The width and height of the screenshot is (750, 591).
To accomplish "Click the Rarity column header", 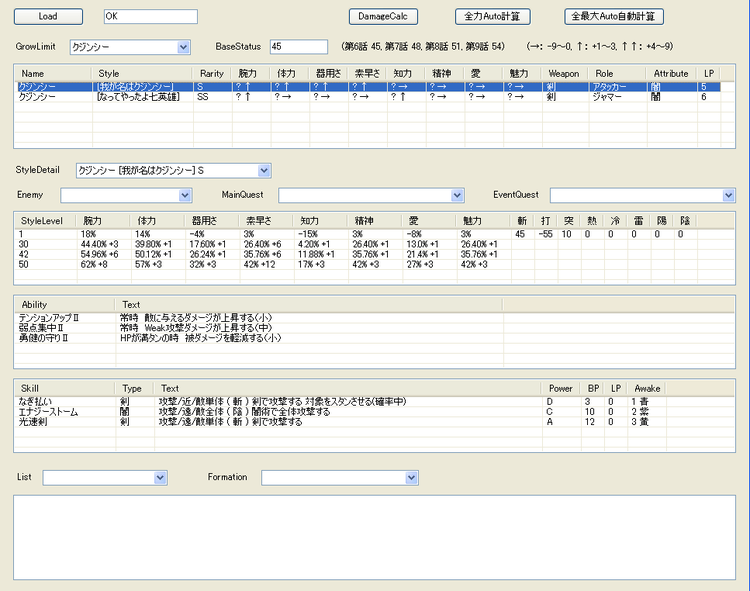I will 213,74.
